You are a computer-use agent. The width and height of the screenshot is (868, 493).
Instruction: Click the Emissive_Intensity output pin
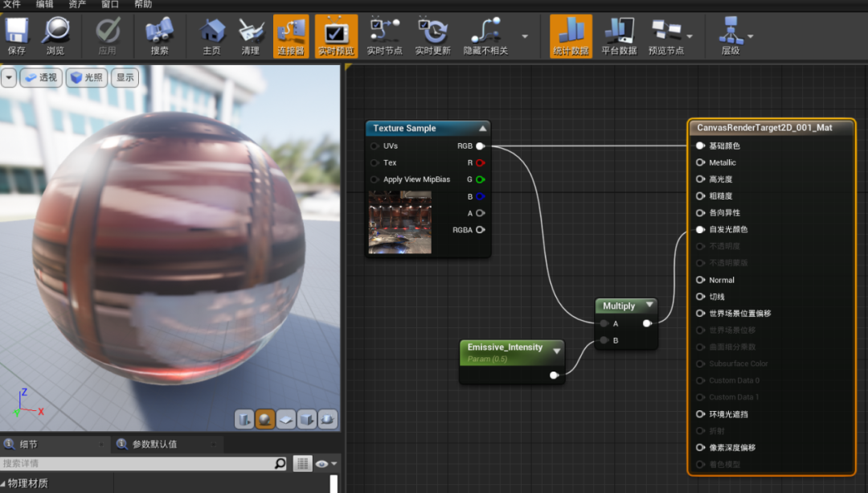coord(554,376)
